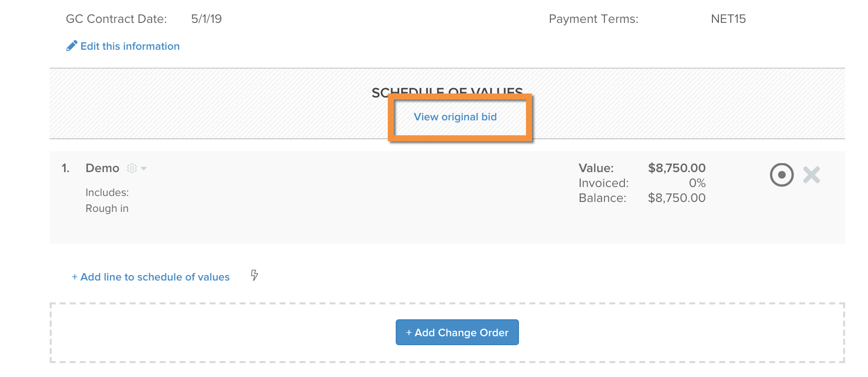Delete the Demo line with the X icon
The image size is (868, 377).
pos(811,175)
